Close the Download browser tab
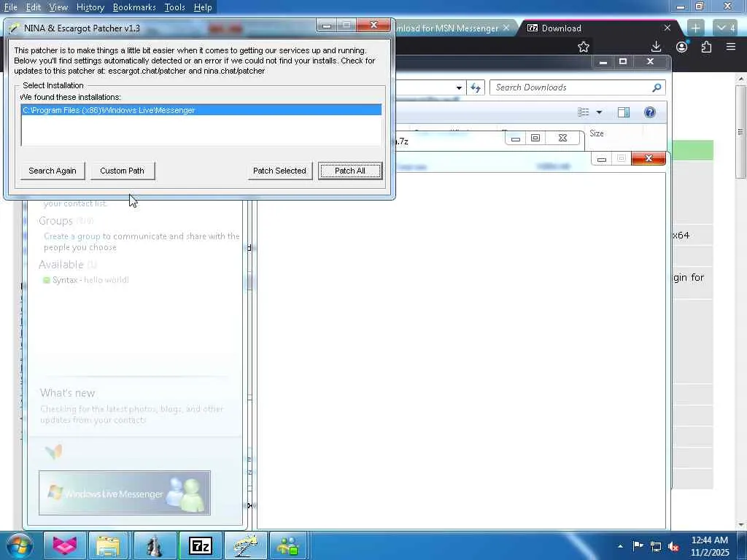The width and height of the screenshot is (747, 560). pos(667,28)
